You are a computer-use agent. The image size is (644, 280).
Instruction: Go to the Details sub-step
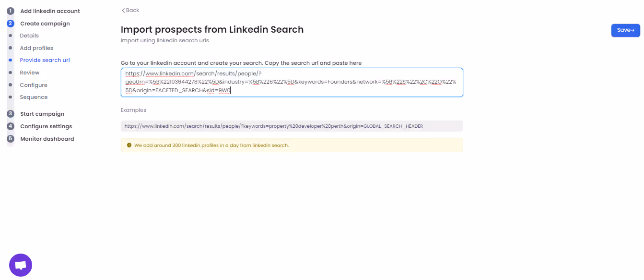29,36
